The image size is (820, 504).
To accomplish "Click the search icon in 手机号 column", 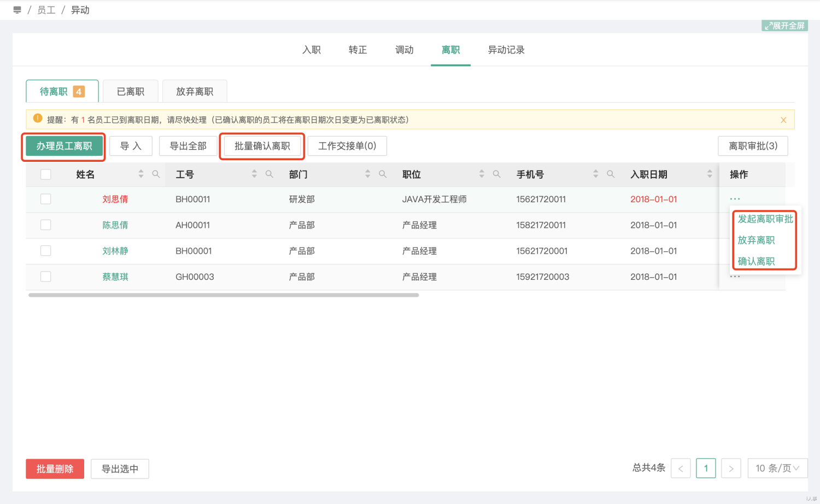I will (611, 174).
